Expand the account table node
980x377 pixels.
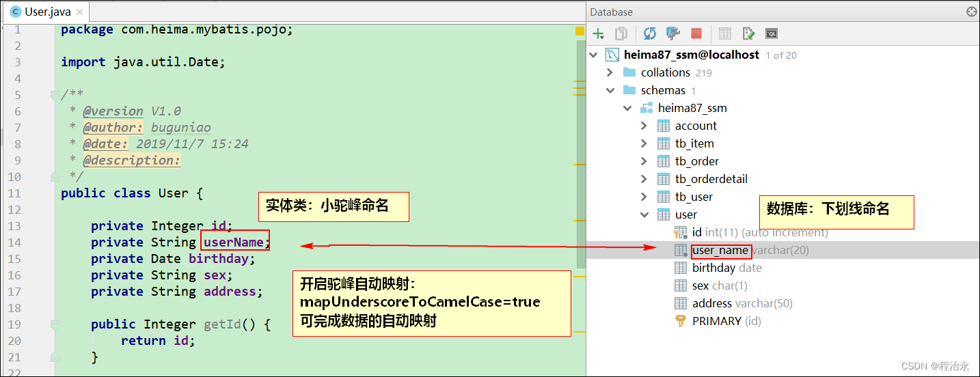coord(644,126)
